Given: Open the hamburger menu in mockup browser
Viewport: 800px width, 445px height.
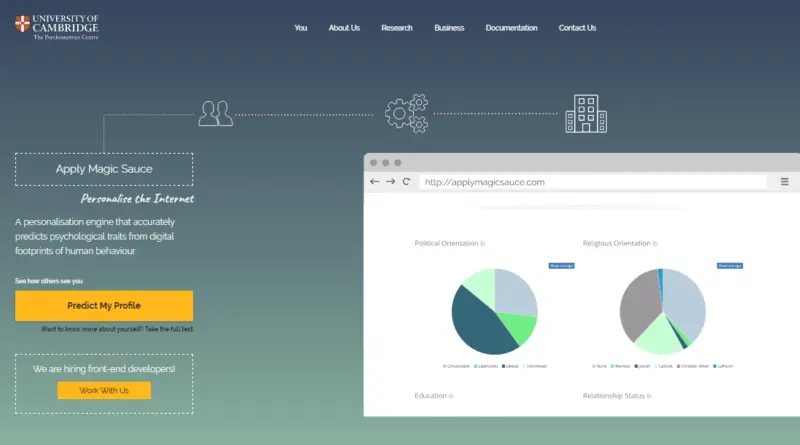Looking at the screenshot, I should click(785, 182).
